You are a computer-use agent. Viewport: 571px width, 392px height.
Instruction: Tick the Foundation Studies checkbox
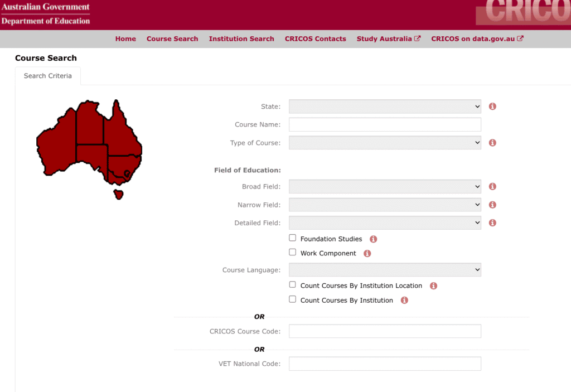click(x=292, y=238)
